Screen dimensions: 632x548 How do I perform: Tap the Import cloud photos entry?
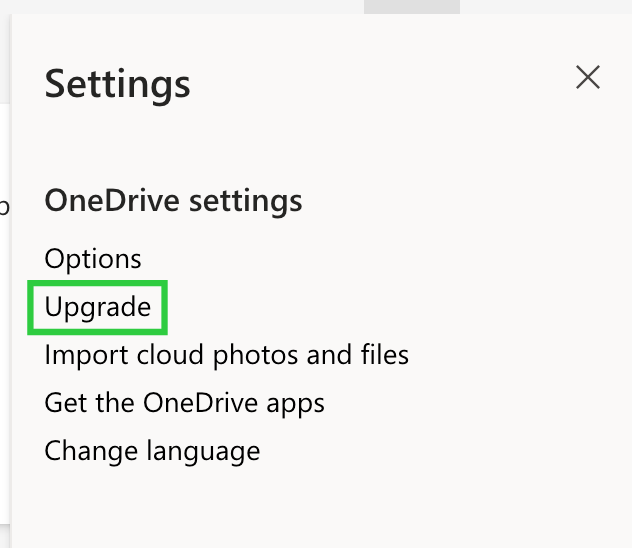pyautogui.click(x=227, y=355)
